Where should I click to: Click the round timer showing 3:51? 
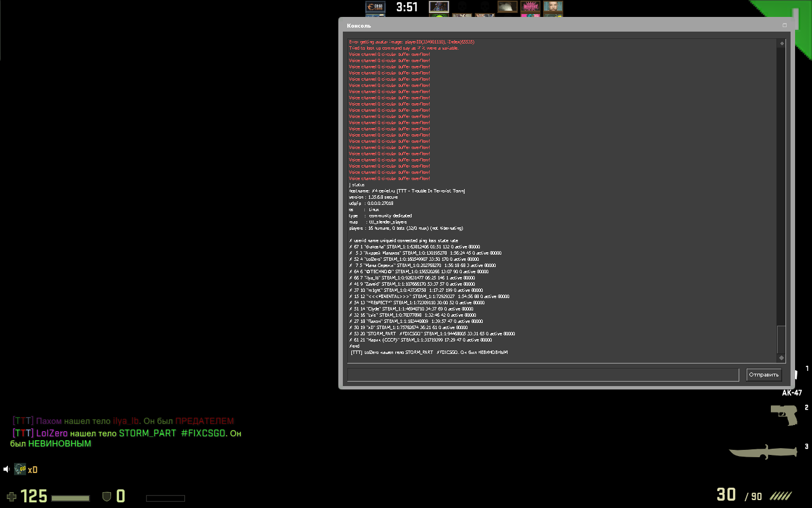(407, 7)
